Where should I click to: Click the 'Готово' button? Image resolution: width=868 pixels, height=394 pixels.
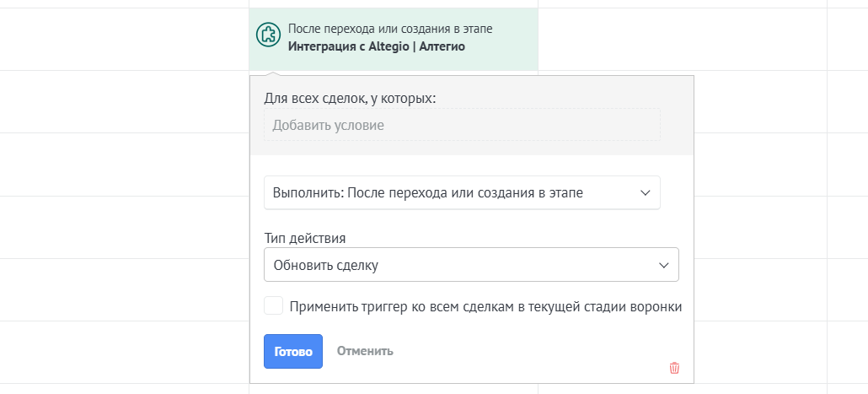(293, 351)
